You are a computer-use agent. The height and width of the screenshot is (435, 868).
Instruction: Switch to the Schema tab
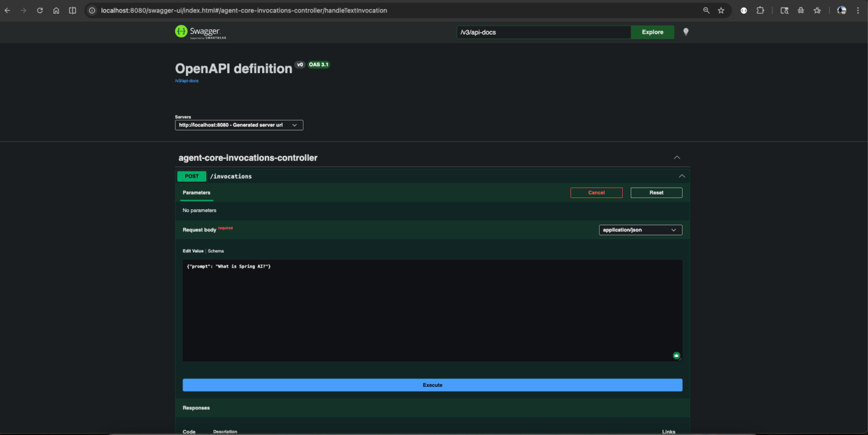tap(216, 251)
